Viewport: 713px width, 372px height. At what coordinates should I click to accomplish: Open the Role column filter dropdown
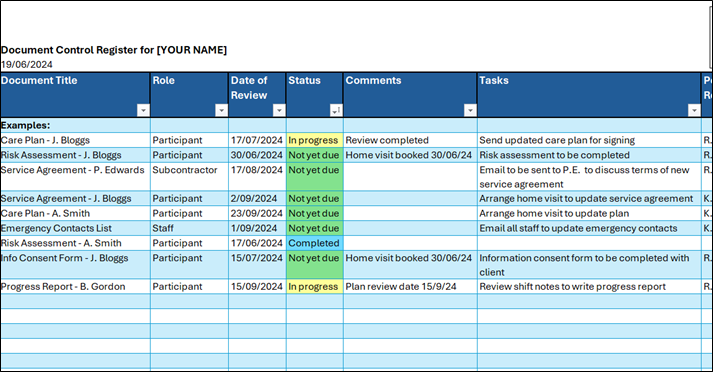(x=221, y=111)
